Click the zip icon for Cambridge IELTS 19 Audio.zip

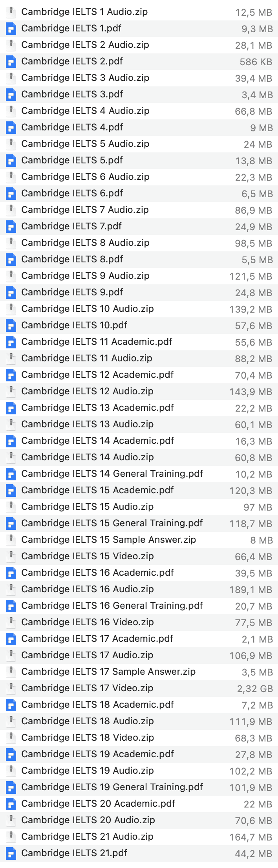[11, 771]
